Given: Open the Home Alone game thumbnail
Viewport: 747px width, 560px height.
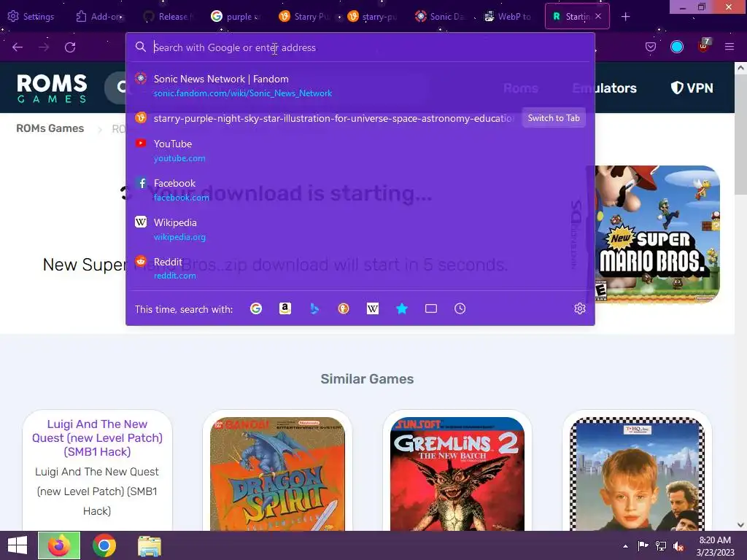Looking at the screenshot, I should tap(638, 474).
